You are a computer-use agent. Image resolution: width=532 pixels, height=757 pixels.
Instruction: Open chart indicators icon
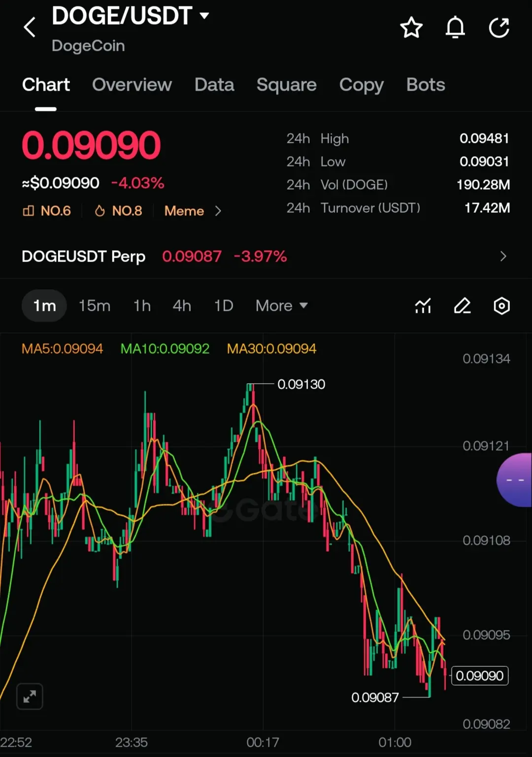423,306
